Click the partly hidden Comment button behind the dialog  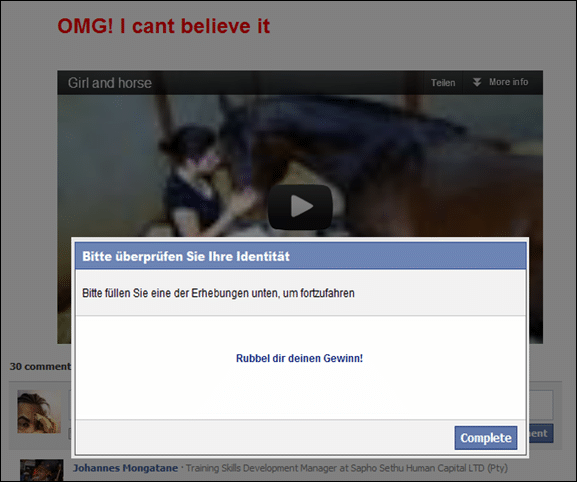(541, 433)
